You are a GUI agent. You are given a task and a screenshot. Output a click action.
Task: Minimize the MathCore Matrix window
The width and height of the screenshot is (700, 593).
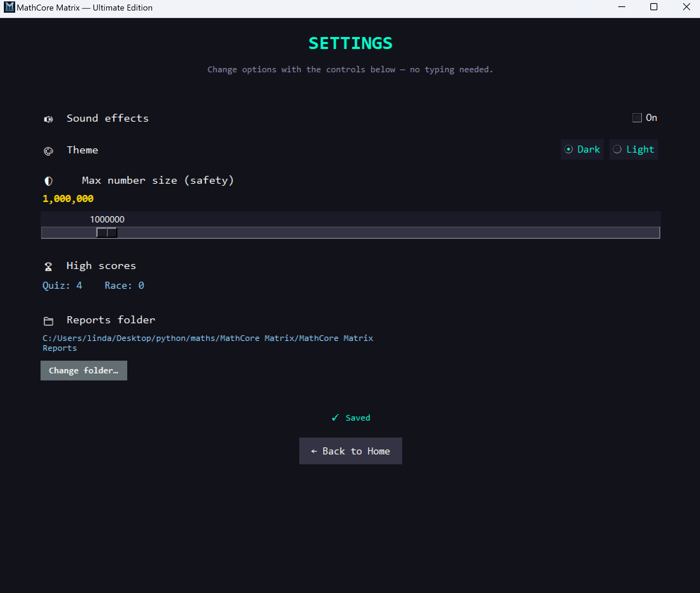[x=622, y=7]
